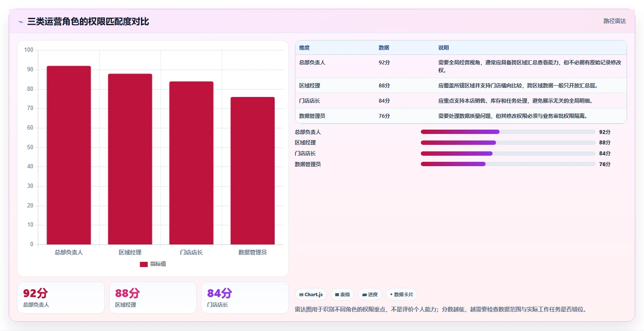Click the description starting 应覆盖所辖区域
Image resolution: width=644 pixels, height=331 pixels.
coord(518,86)
